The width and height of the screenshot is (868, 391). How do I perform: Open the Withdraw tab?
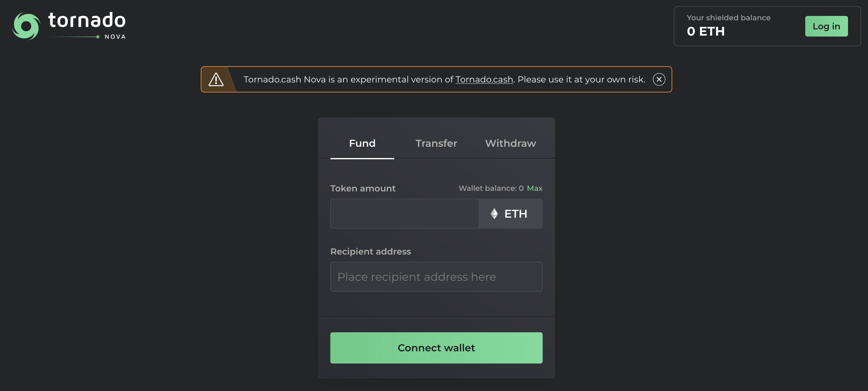coord(510,143)
